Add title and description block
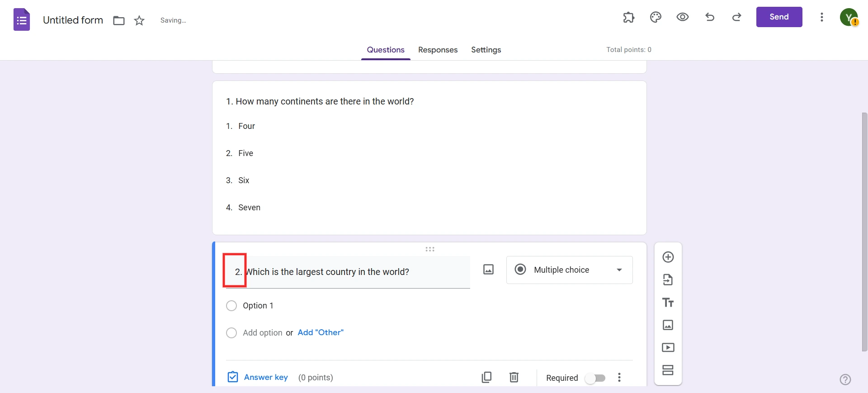868x393 pixels. coord(668,303)
